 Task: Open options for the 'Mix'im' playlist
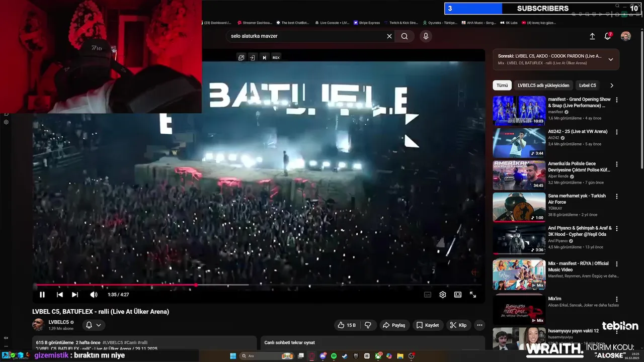pos(617,299)
